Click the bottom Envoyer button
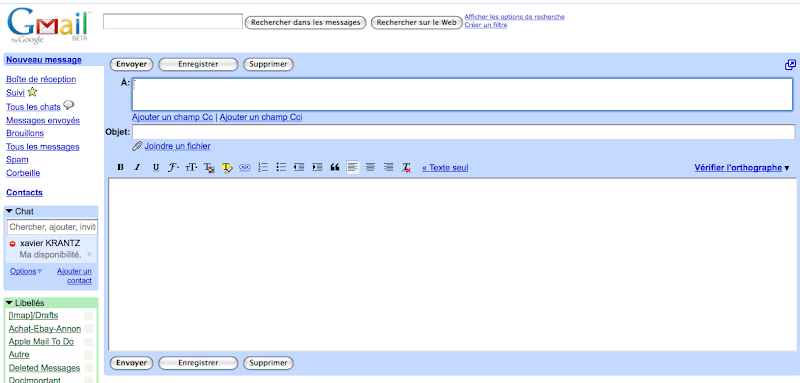The width and height of the screenshot is (800, 383). pos(131,363)
